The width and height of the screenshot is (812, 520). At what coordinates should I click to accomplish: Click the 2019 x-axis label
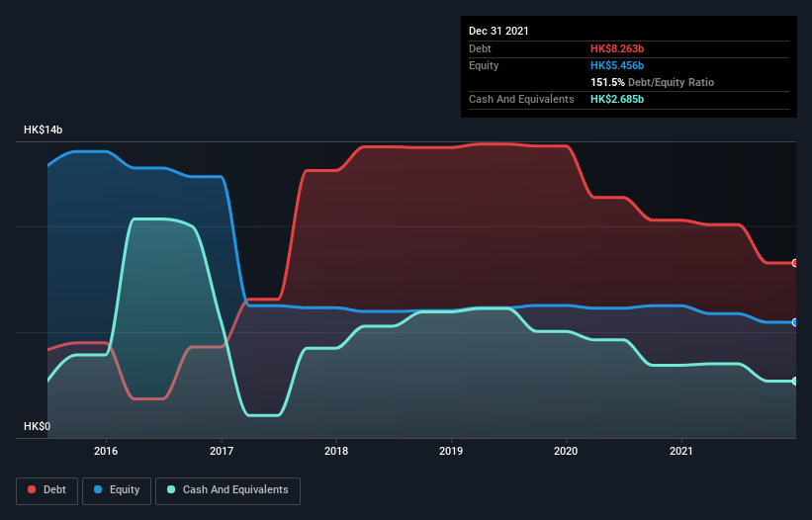451,451
